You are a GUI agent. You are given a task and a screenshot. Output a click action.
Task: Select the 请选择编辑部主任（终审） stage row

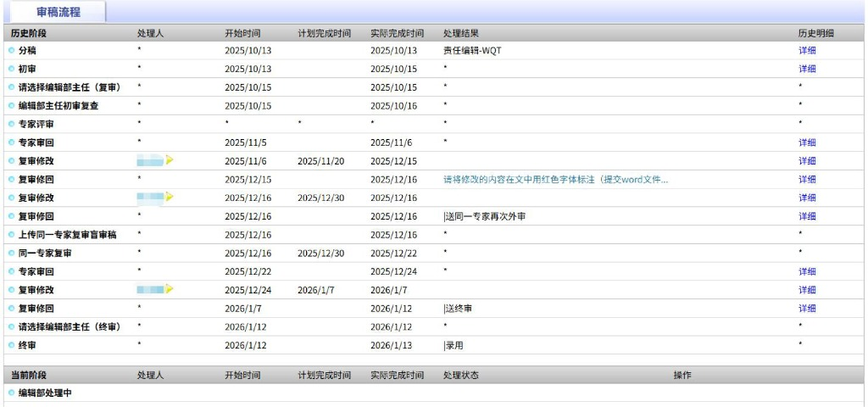pyautogui.click(x=69, y=326)
